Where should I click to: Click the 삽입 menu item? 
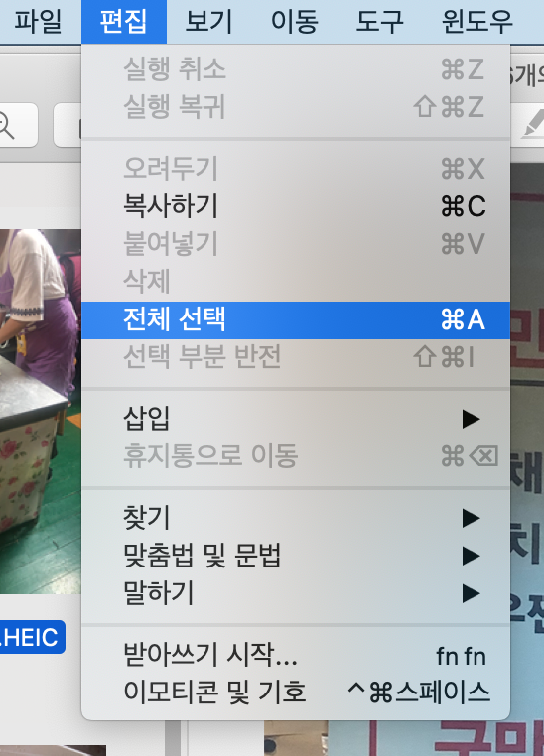click(296, 419)
